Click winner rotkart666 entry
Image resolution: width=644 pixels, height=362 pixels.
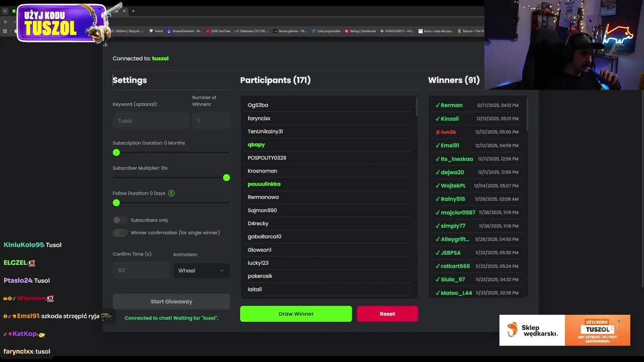pos(477,266)
